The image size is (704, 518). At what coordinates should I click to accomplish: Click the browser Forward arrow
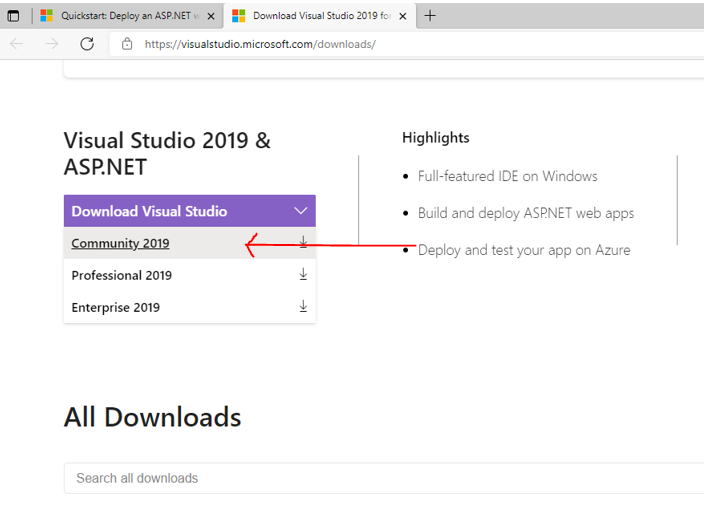point(52,44)
